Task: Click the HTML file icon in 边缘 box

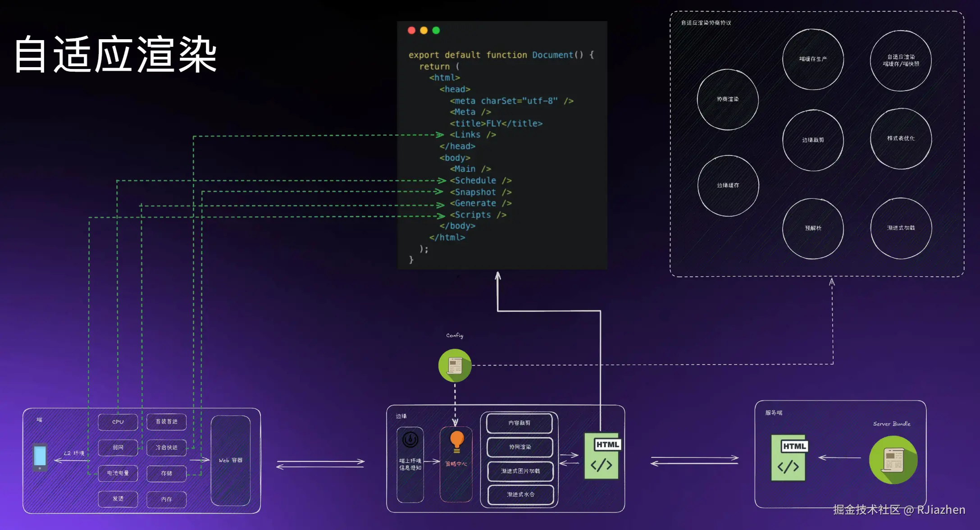Action: (x=602, y=456)
